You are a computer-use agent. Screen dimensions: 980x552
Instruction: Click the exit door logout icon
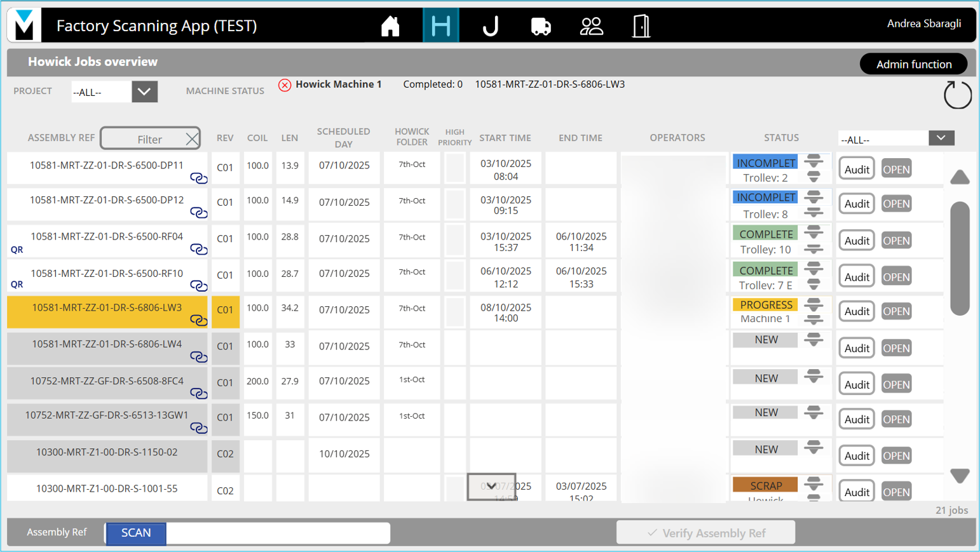[x=641, y=26]
